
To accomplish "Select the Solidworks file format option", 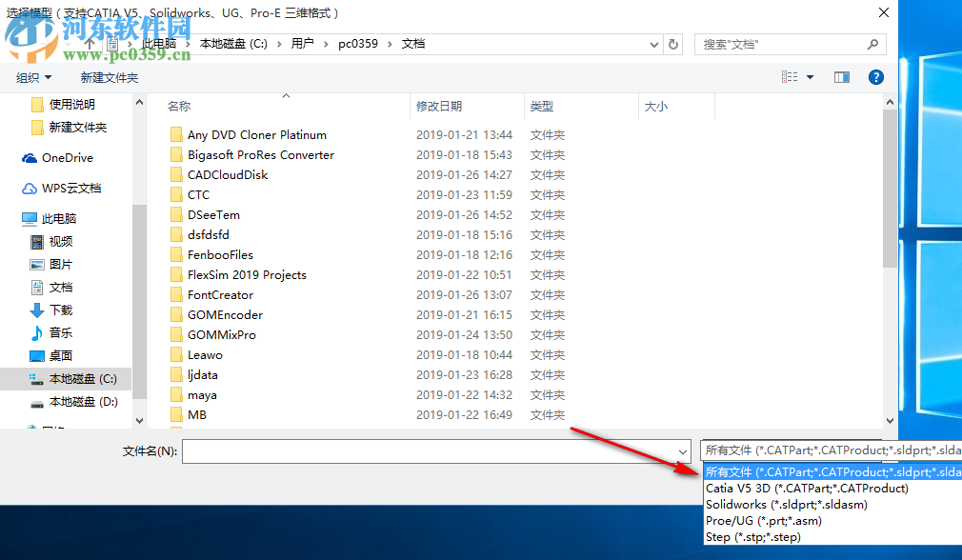I will (785, 504).
